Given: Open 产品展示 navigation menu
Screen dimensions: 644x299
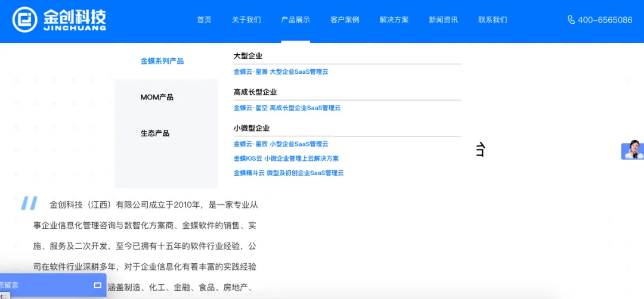Looking at the screenshot, I should tap(296, 20).
